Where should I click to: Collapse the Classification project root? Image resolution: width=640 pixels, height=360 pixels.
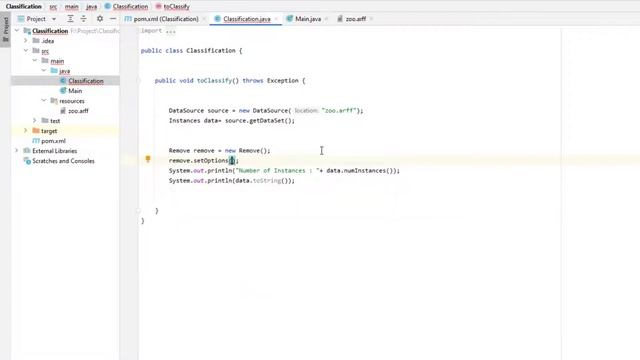tap(17, 31)
